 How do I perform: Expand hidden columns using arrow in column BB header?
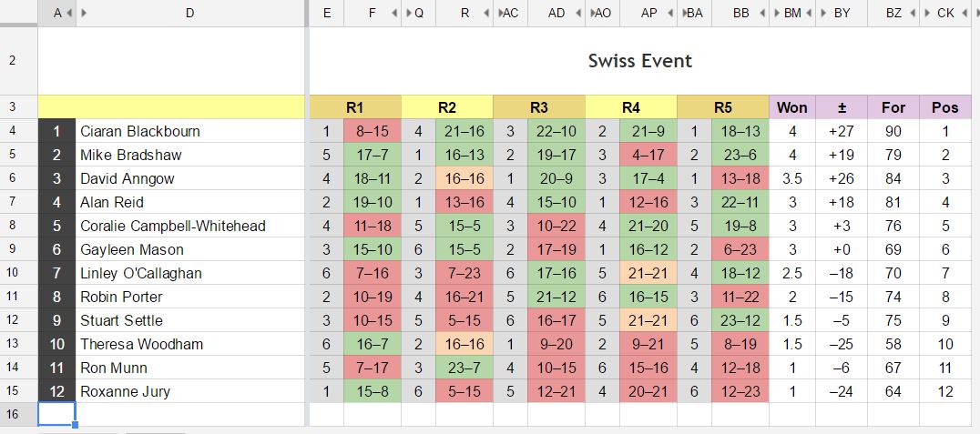click(763, 14)
